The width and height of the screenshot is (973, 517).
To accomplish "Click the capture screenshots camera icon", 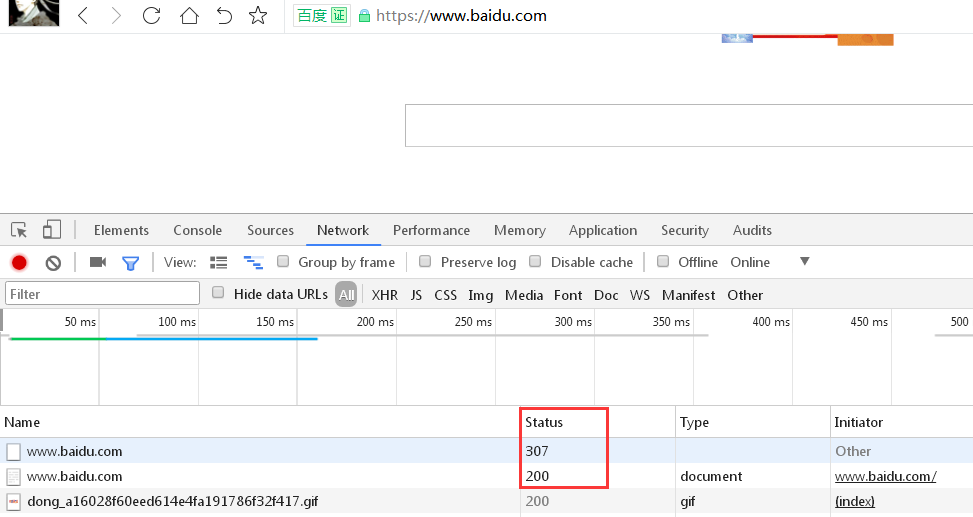I will [x=98, y=262].
